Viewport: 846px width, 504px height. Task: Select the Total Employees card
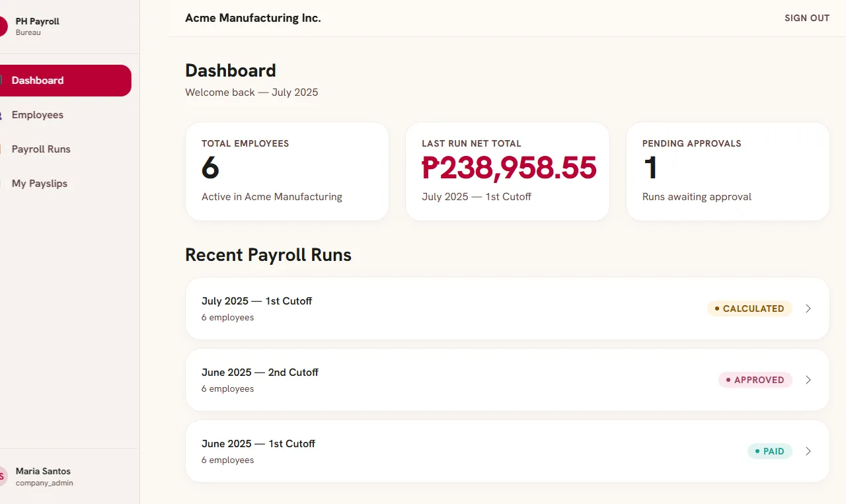pyautogui.click(x=287, y=171)
